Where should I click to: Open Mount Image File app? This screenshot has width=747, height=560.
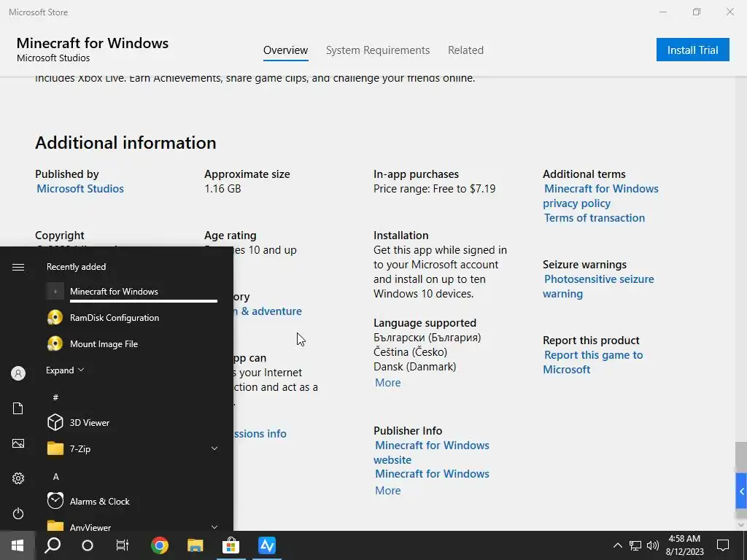point(132,344)
